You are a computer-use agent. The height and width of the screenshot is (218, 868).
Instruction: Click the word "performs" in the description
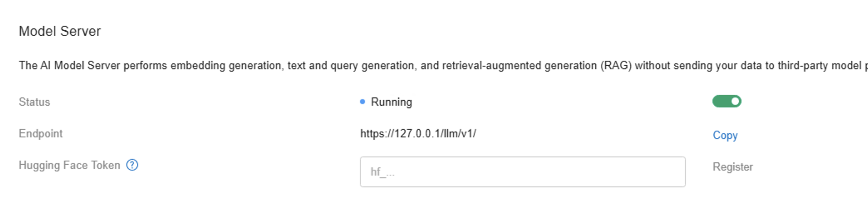coord(145,66)
